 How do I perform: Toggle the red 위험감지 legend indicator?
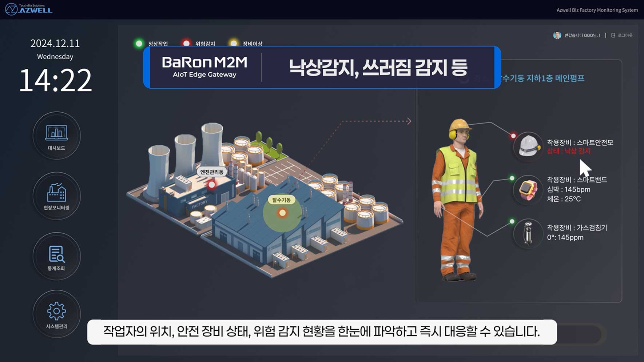(186, 44)
